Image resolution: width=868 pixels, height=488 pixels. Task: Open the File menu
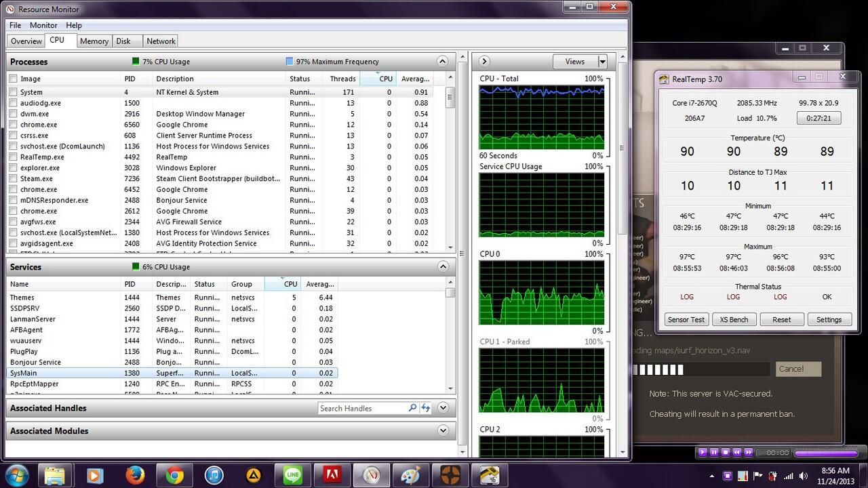click(x=16, y=25)
